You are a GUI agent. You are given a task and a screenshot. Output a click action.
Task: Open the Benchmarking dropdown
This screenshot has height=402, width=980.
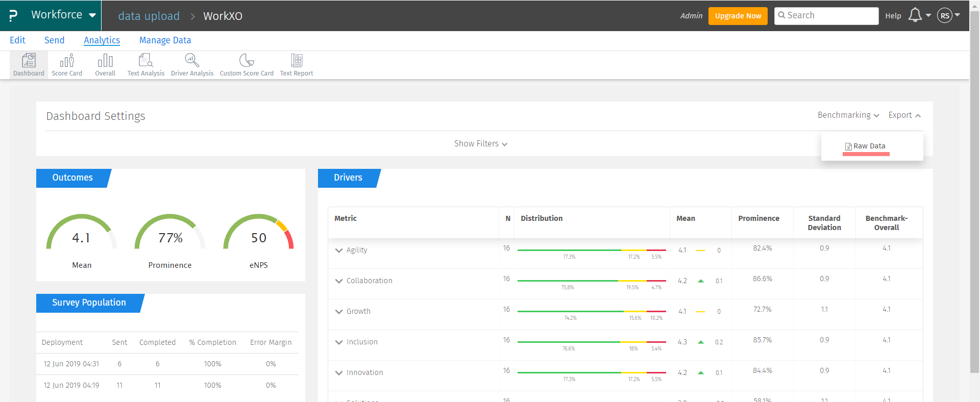[x=848, y=115]
